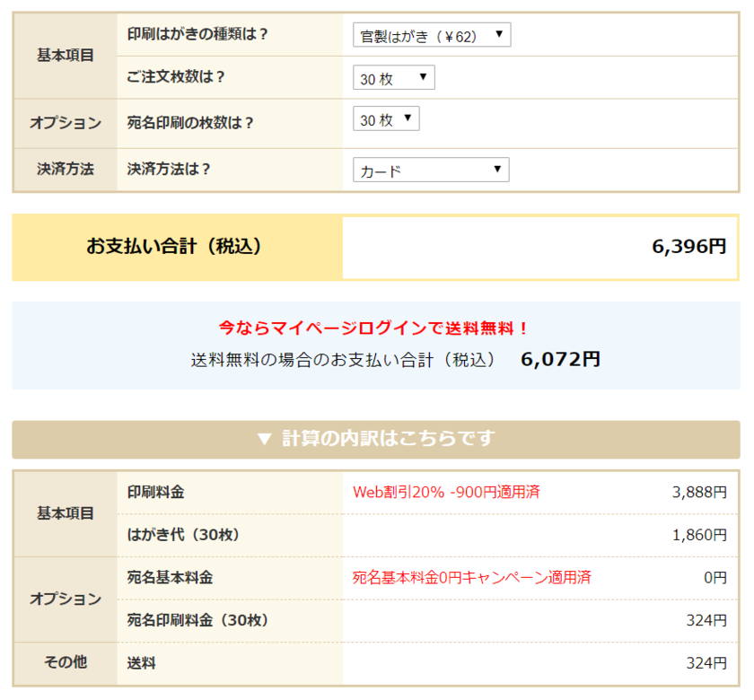Click the その他 category cell
This screenshot has height=700, width=754.
point(65,662)
